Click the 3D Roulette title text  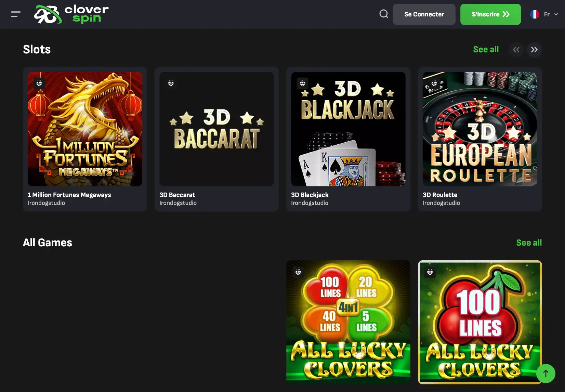click(440, 195)
